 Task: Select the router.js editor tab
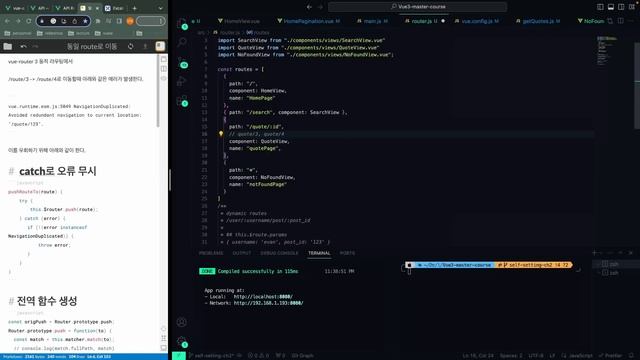(424, 21)
